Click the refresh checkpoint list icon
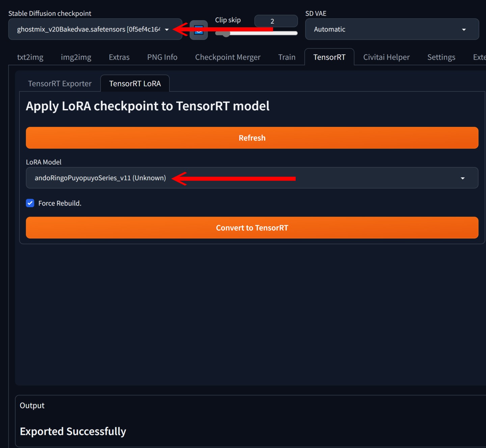The image size is (486, 448). point(199,30)
